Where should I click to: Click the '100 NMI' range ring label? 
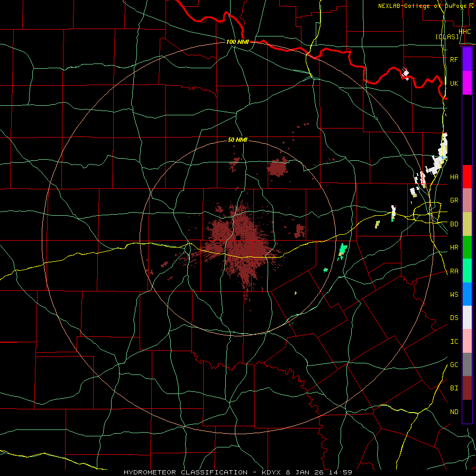tap(237, 42)
